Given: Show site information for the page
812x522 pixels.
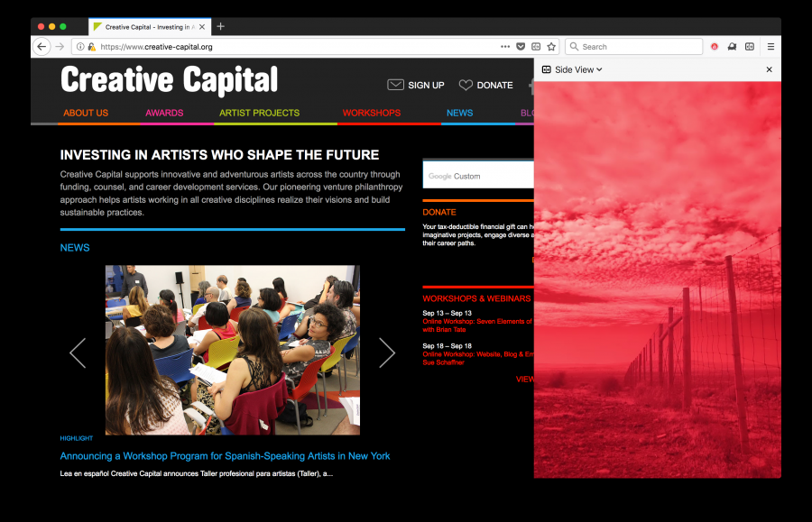Looking at the screenshot, I should point(80,47).
